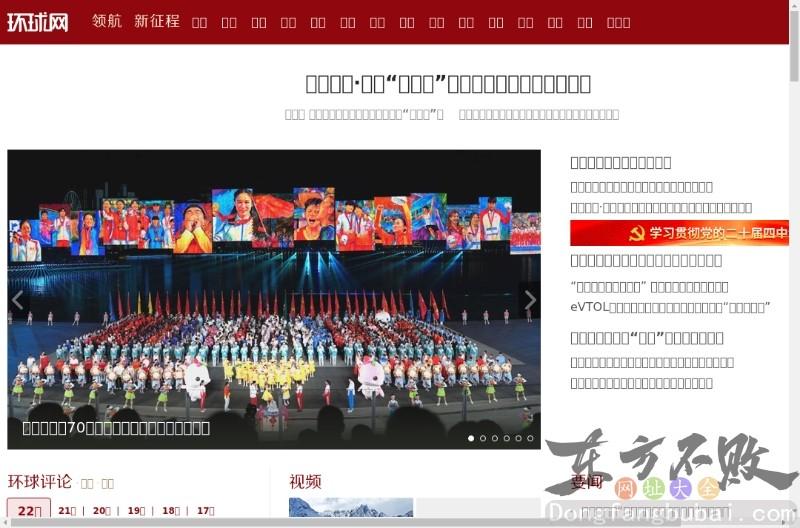Open the 环球评论 section heading
Screen dimensions: 800x528
[40, 482]
